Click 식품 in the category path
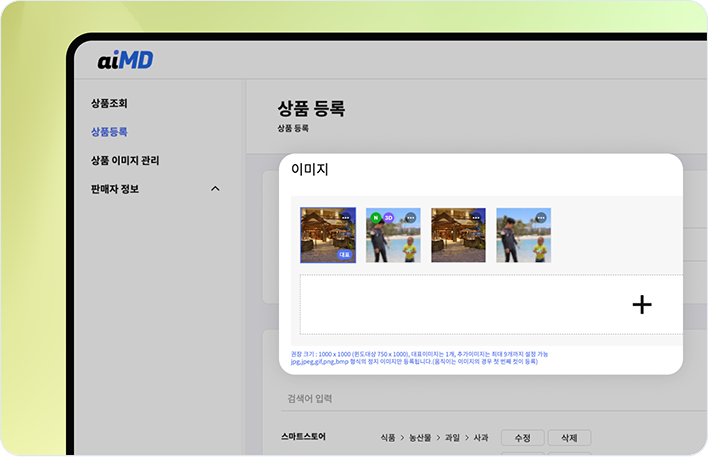 point(388,438)
